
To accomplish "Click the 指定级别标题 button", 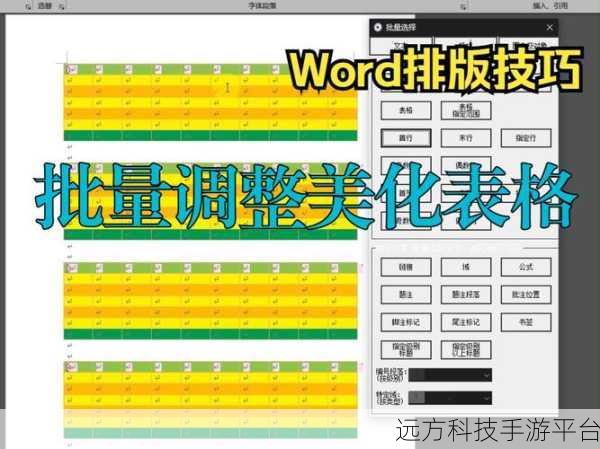I will [406, 350].
